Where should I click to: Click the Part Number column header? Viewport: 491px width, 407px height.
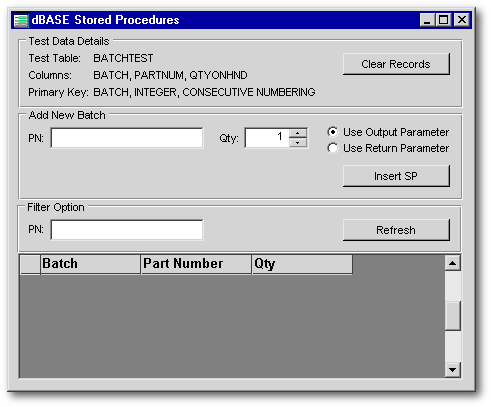pos(196,264)
